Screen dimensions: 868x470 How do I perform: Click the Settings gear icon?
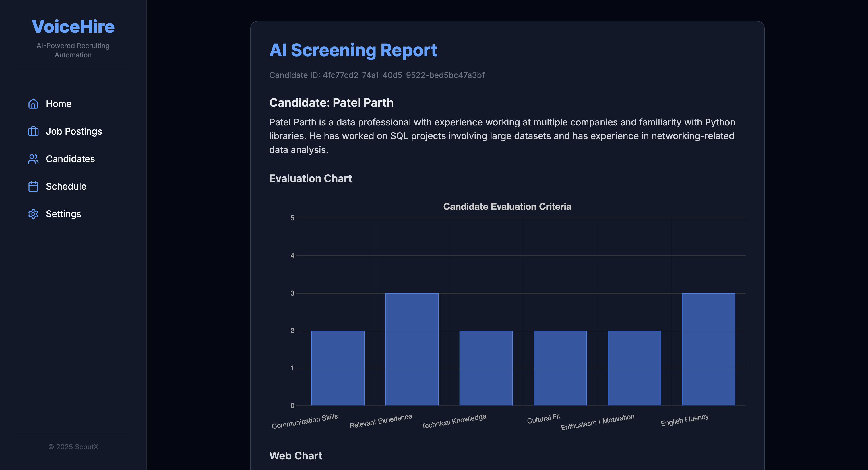click(33, 214)
